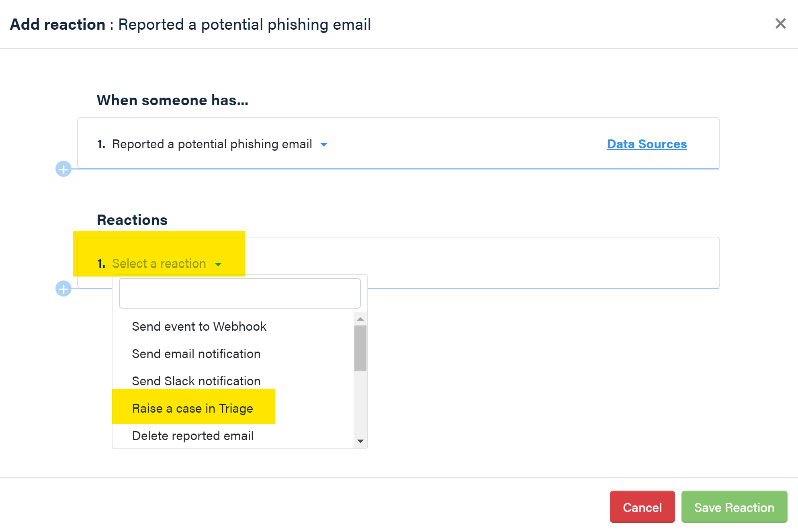Expand the Reported a potential phishing email dropdown

[x=324, y=145]
